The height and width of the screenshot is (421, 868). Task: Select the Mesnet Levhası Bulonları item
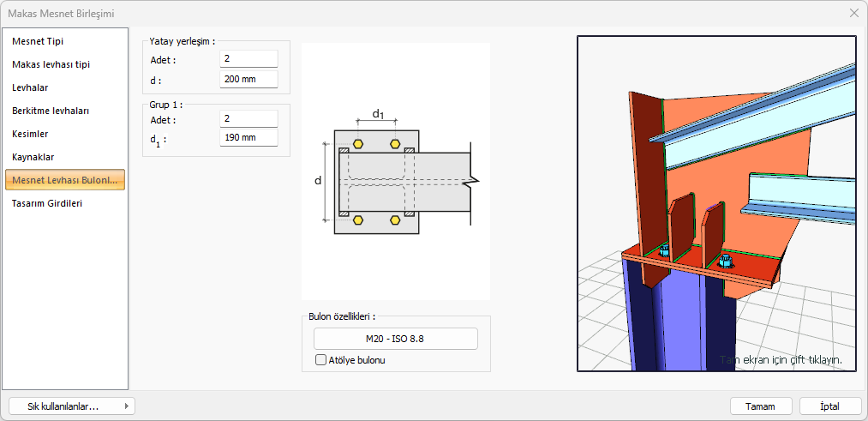[x=66, y=180]
